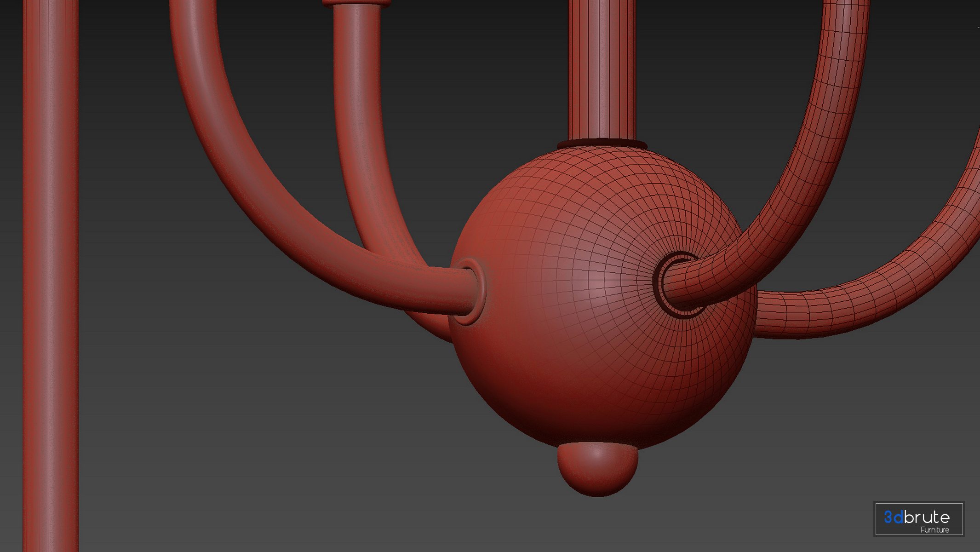
Task: Click the Furniture text under logo
Action: click(934, 530)
